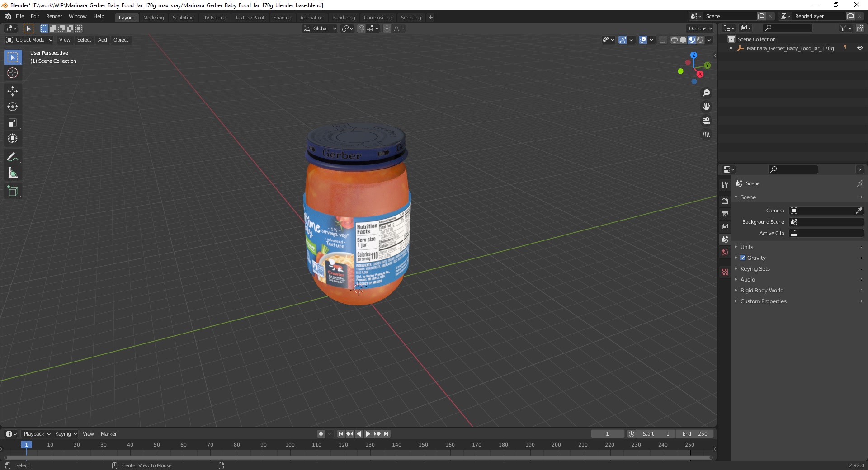Click the End frame 250 field
This screenshot has height=470, width=868.
[695, 434]
